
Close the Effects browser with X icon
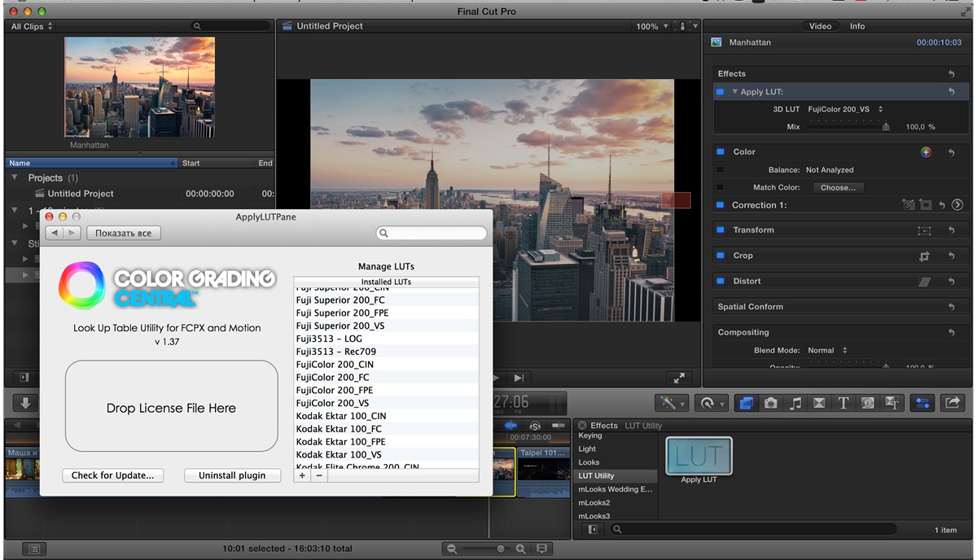pyautogui.click(x=583, y=426)
